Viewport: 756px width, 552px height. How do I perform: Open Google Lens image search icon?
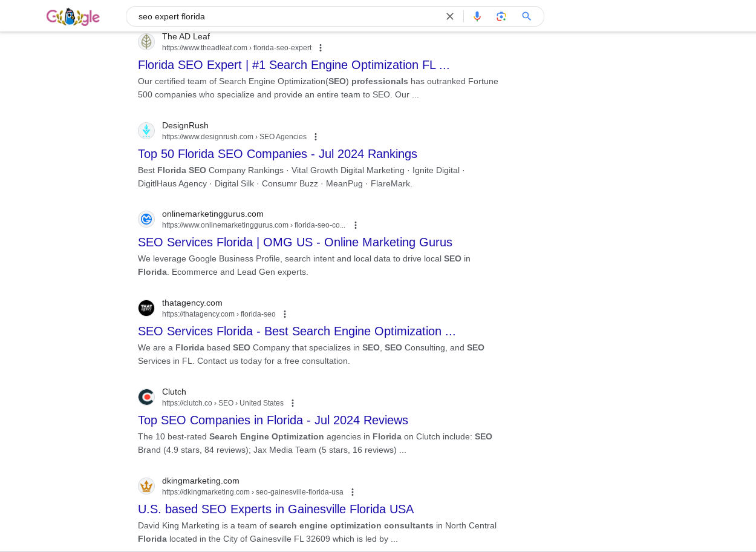[x=501, y=16]
